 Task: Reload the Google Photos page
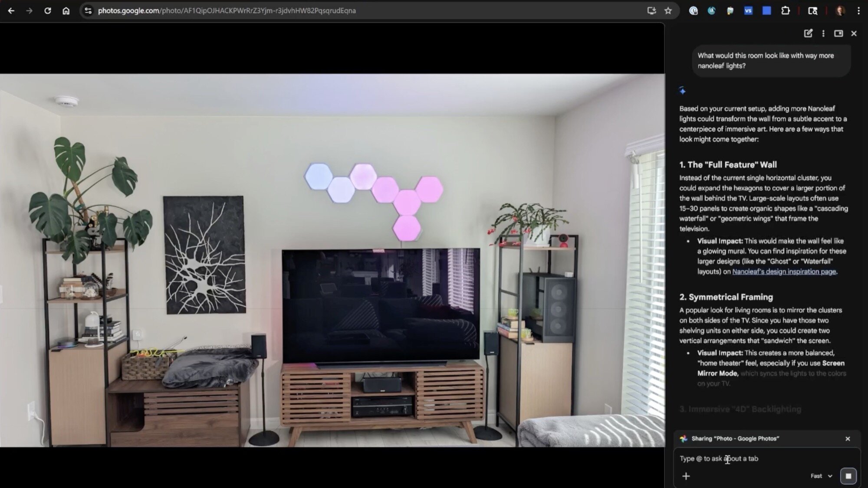(x=48, y=11)
